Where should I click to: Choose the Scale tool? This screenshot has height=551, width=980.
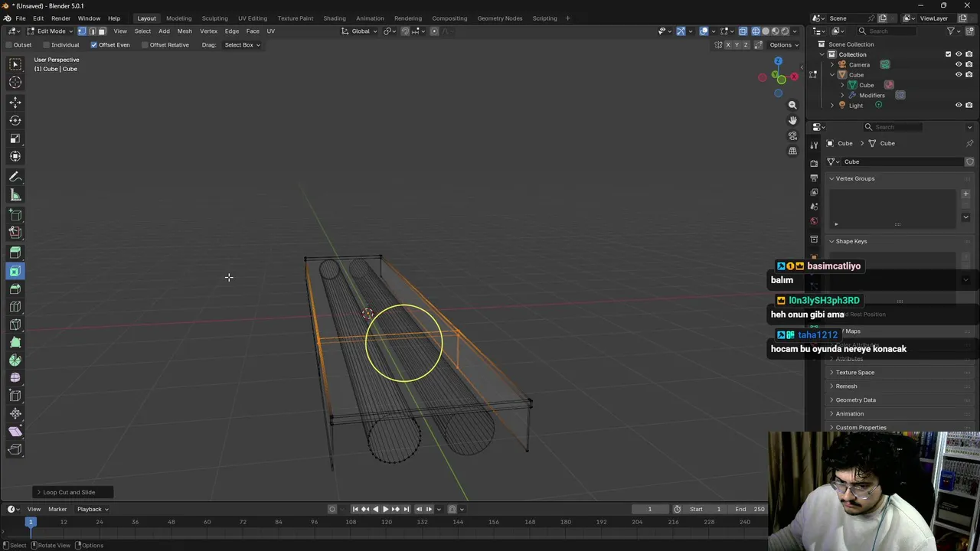pyautogui.click(x=15, y=139)
